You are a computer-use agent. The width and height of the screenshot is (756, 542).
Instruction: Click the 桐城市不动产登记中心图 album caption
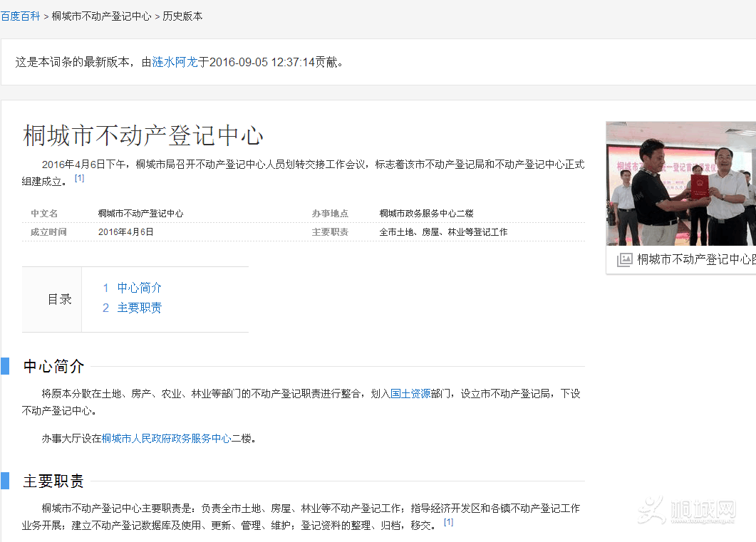pyautogui.click(x=695, y=260)
